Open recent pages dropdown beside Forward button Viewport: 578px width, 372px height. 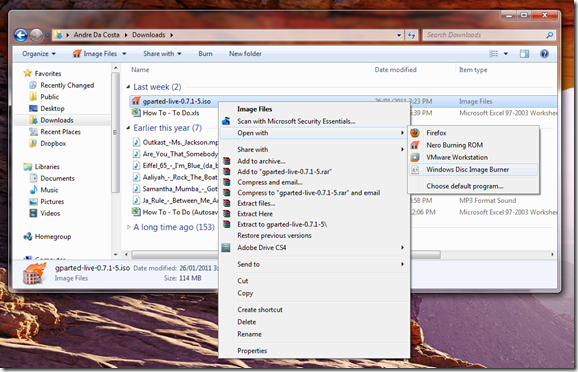pos(47,35)
